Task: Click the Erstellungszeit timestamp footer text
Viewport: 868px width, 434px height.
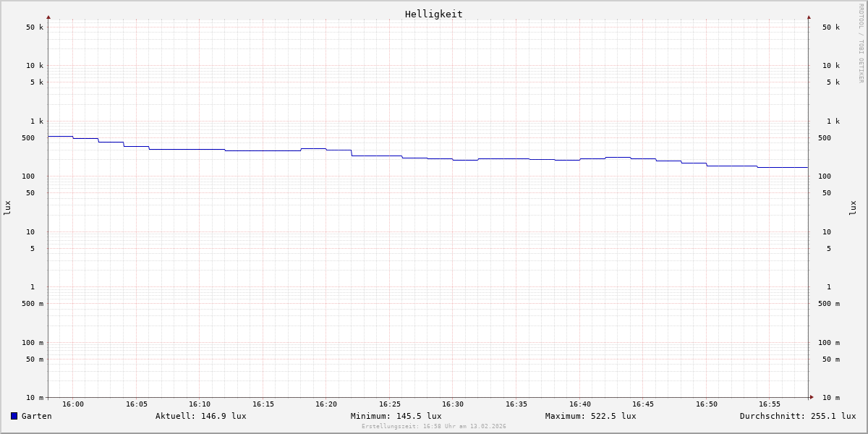Action: (433, 427)
